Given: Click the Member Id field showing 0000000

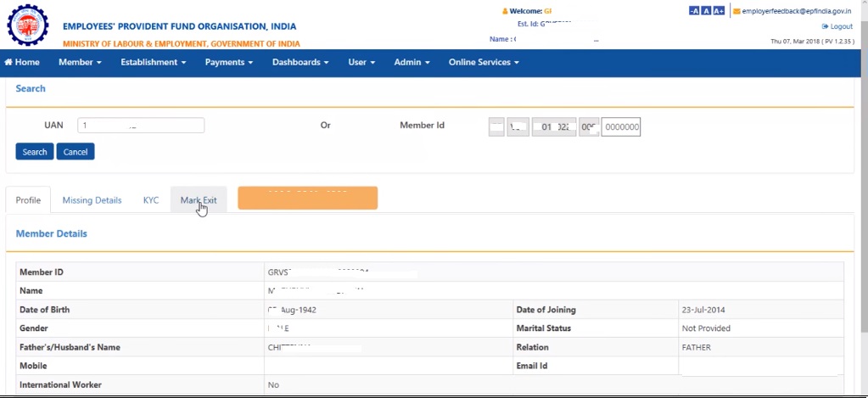Looking at the screenshot, I should pos(621,126).
